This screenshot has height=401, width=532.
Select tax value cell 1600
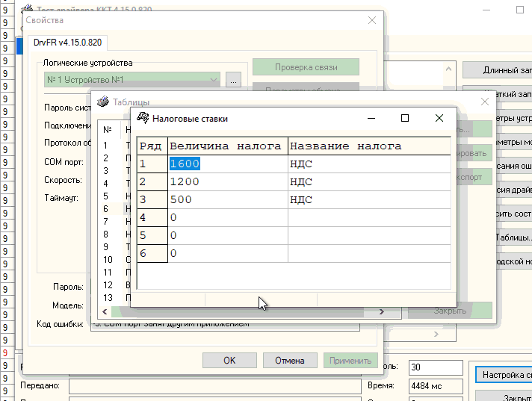(x=228, y=164)
